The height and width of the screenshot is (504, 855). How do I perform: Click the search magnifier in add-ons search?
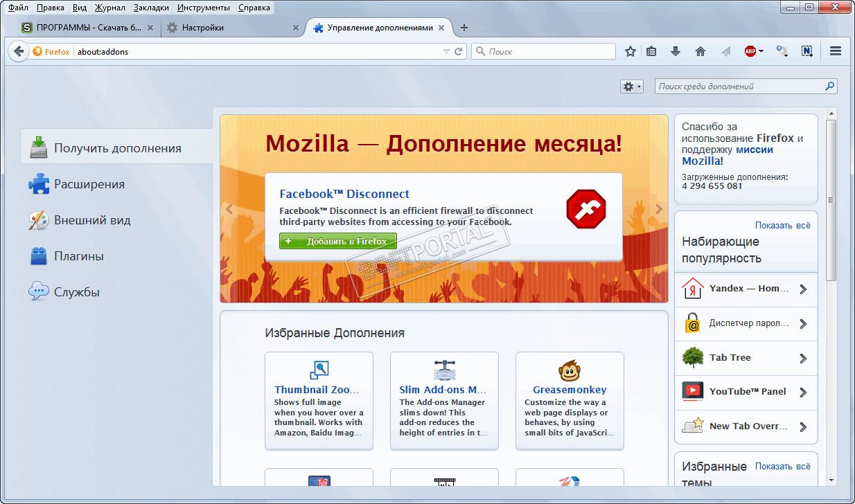click(x=829, y=87)
